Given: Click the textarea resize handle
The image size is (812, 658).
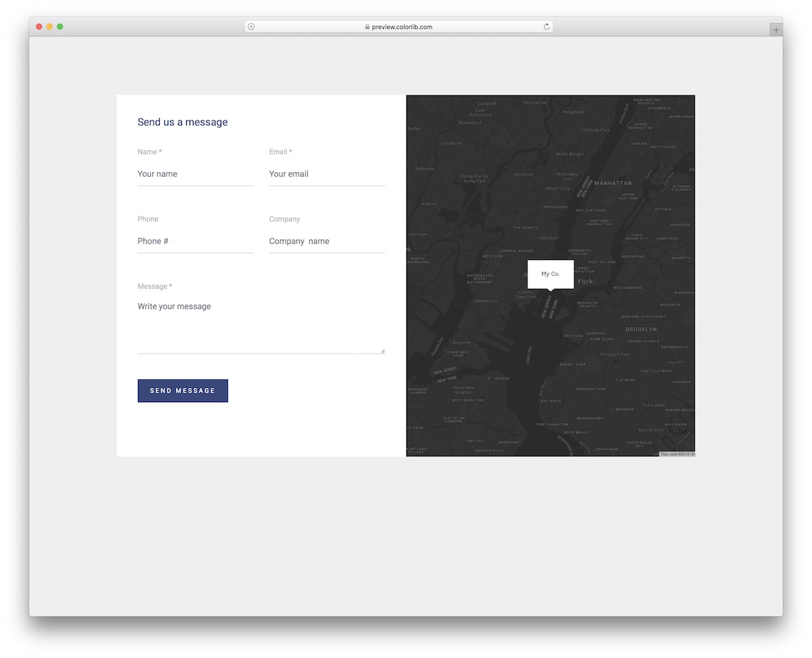Looking at the screenshot, I should point(383,351).
